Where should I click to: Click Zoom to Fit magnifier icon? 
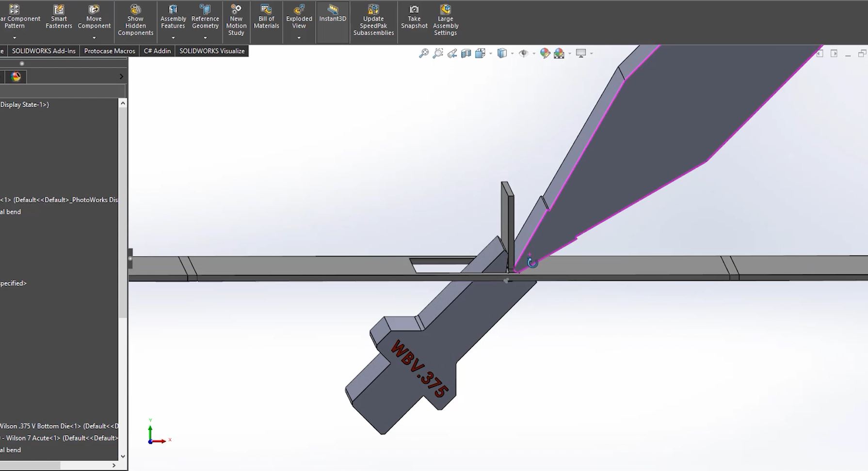point(424,53)
